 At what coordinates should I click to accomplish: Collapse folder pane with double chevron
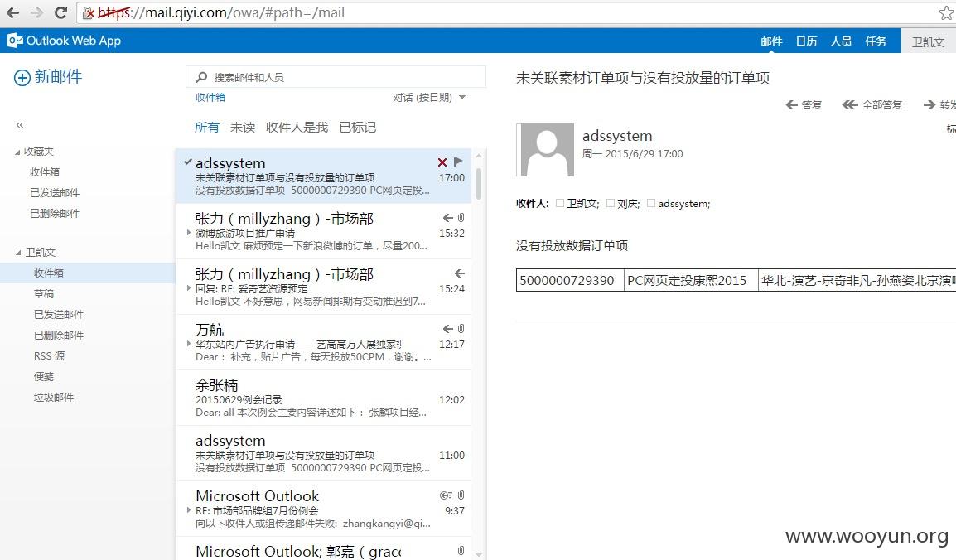click(20, 125)
